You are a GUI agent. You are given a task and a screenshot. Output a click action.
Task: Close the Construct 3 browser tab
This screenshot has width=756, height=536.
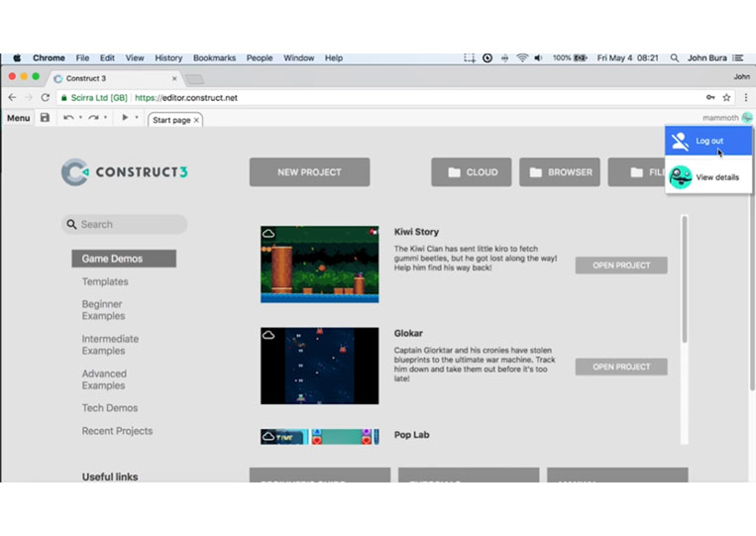pyautogui.click(x=174, y=78)
